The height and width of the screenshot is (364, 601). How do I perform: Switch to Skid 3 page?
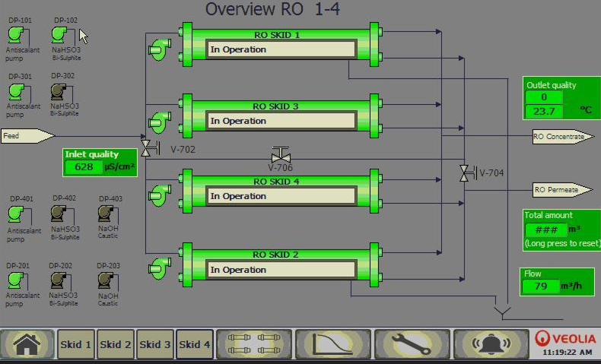click(x=155, y=344)
